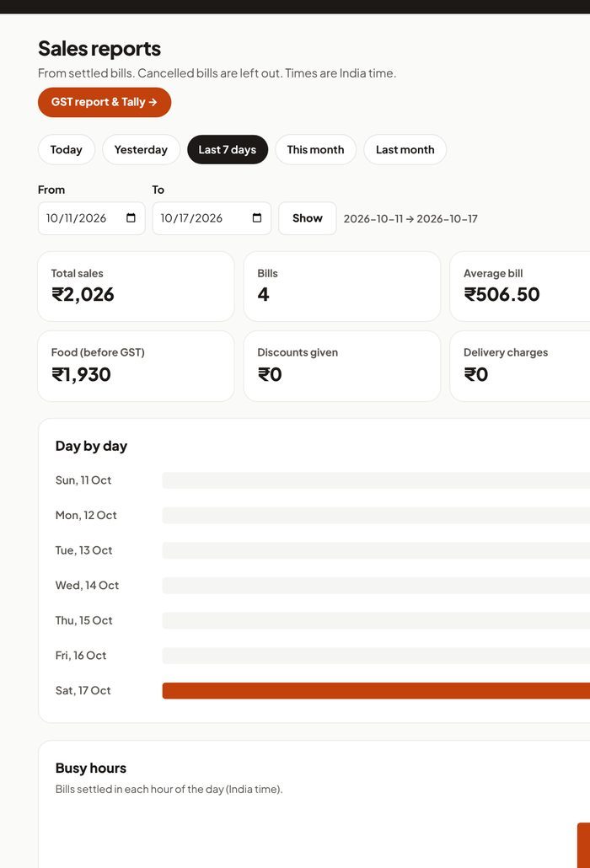Select the Last 7 days filter
This screenshot has height=868, width=590.
click(x=228, y=149)
